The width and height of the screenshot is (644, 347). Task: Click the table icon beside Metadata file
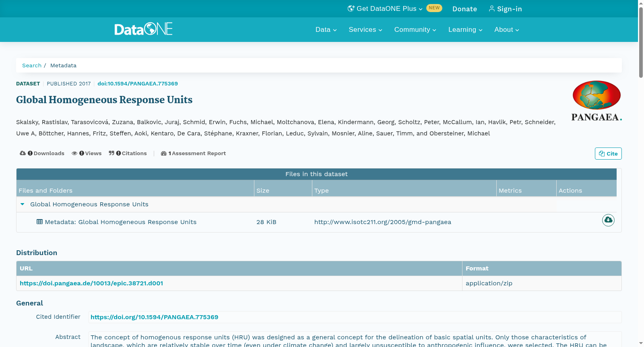tap(39, 222)
